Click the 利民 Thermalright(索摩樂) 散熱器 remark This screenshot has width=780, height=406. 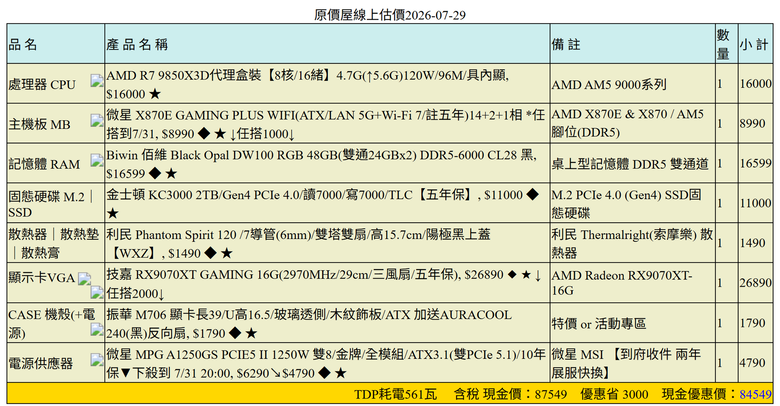pos(632,244)
